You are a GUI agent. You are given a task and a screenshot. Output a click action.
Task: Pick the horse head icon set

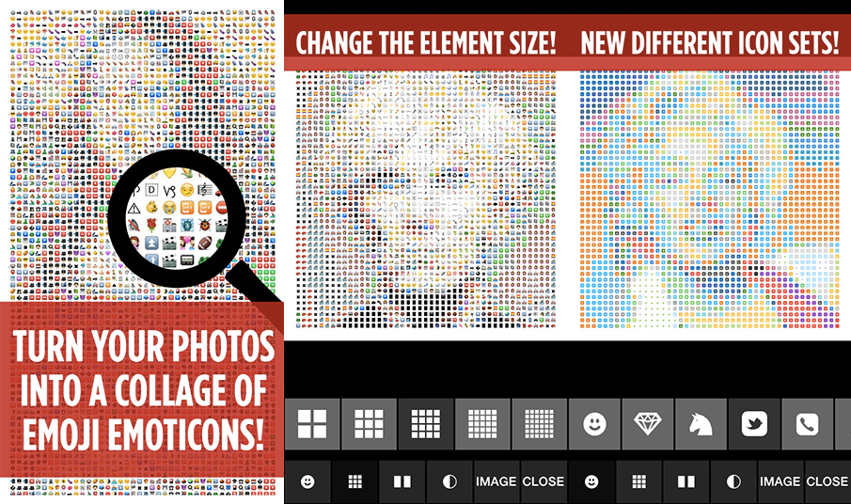(701, 424)
